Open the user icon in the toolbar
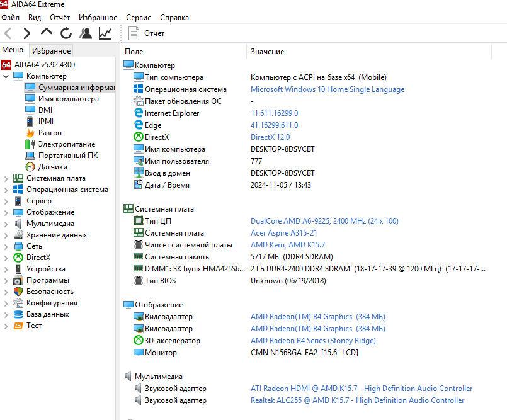The height and width of the screenshot is (420, 507). pos(86,33)
